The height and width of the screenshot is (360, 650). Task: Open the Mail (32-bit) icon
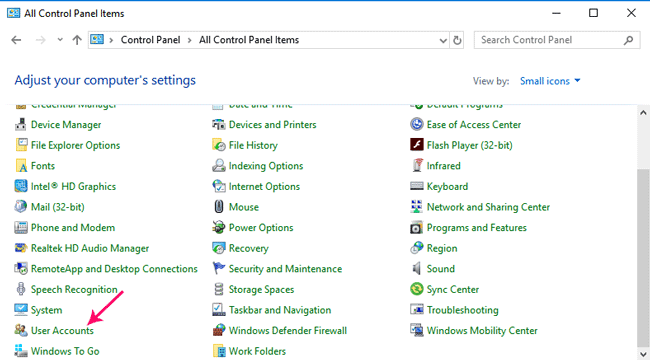(x=21, y=207)
